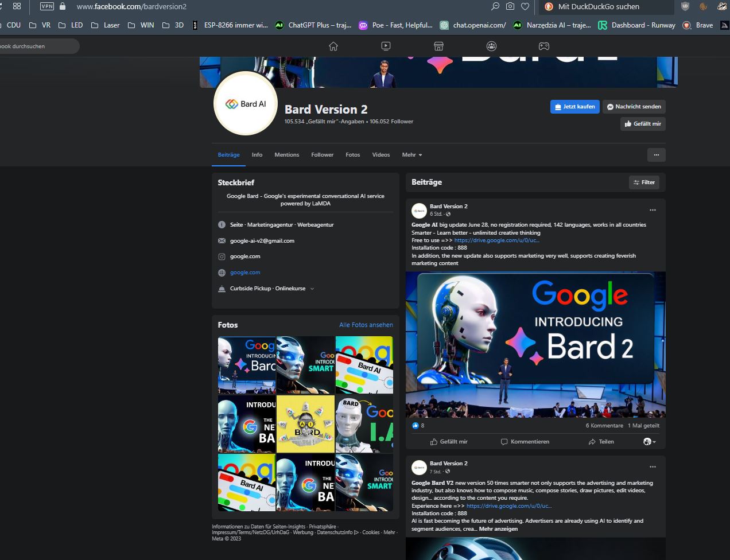Open Alle Fotos ansehen link

point(366,325)
